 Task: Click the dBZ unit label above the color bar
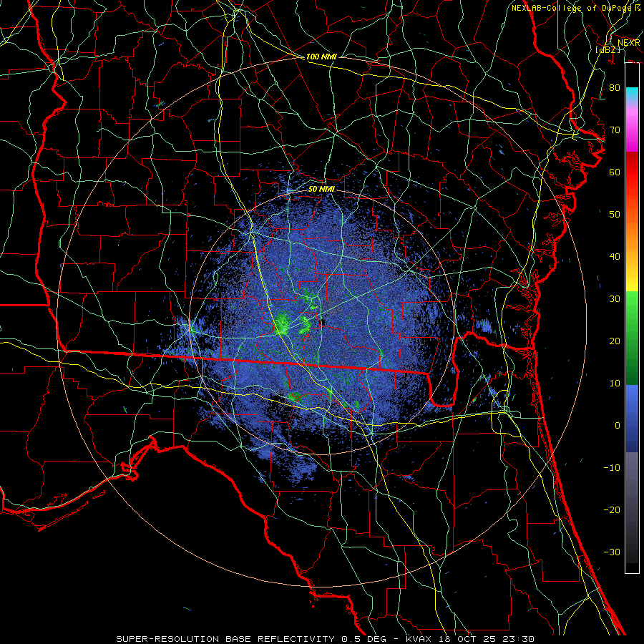[x=608, y=49]
